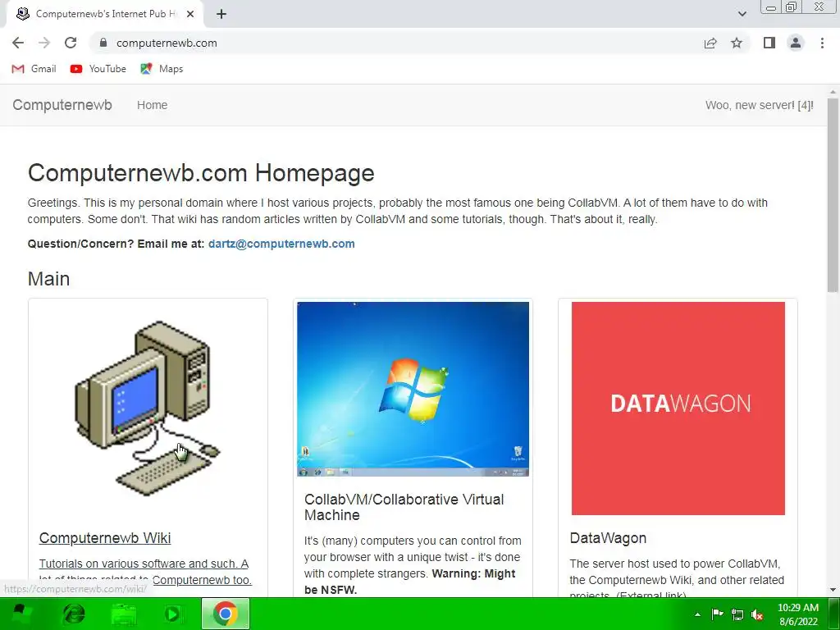
Task: Open the clock showing 10:29 AM
Action: 798,614
